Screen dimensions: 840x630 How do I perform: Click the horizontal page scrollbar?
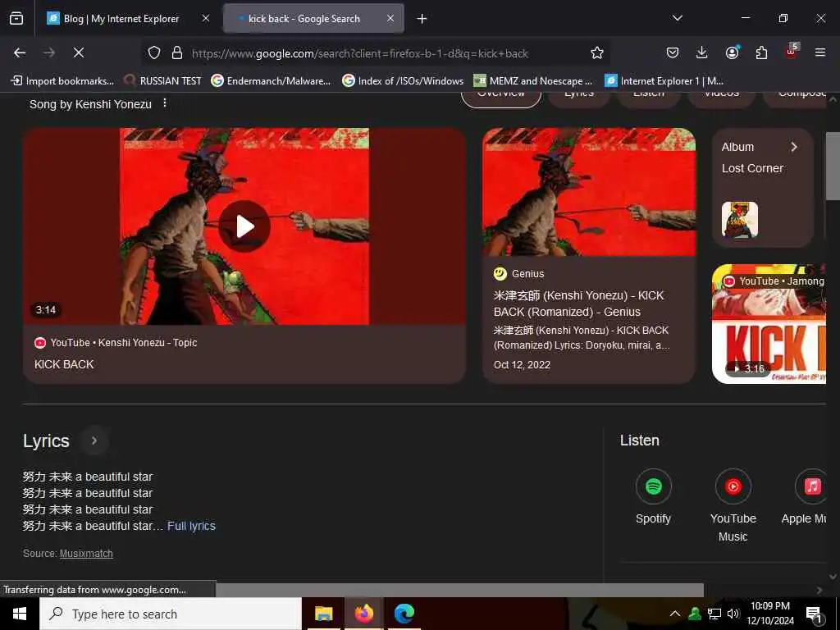459,590
